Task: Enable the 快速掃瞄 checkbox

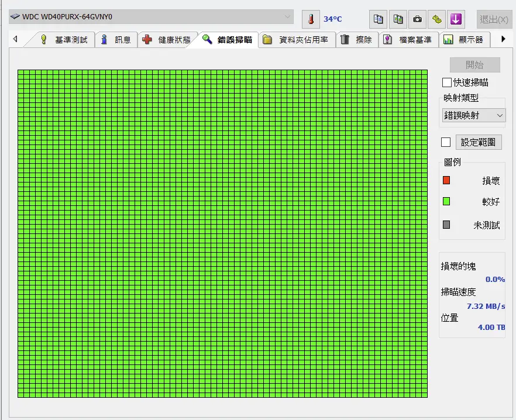Action: coord(447,82)
